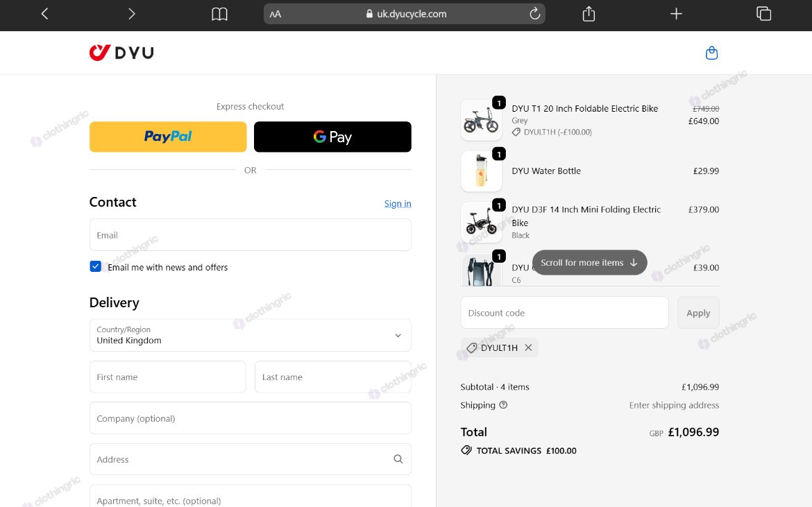This screenshot has height=507, width=812.
Task: Click the C6 charger item thumbnail
Action: pyautogui.click(x=481, y=270)
